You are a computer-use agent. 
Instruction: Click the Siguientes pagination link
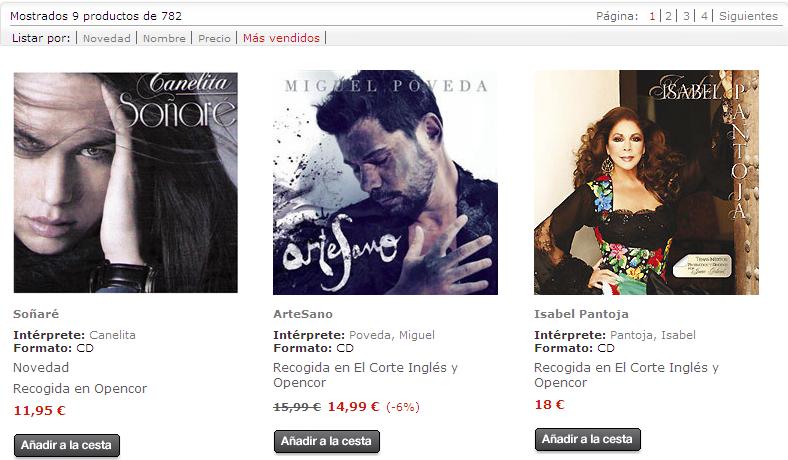coord(748,16)
